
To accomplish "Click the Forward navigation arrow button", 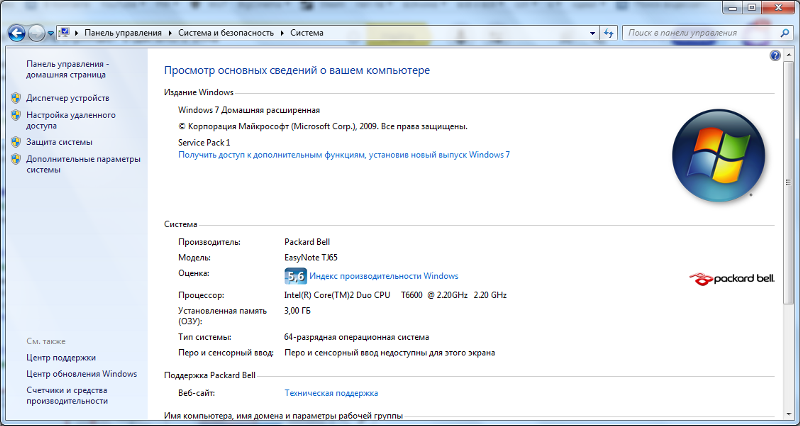I will [38, 33].
